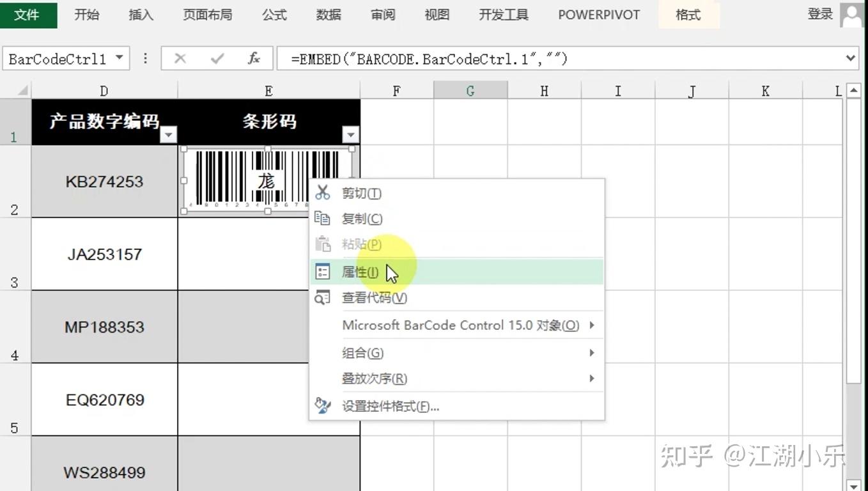Image resolution: width=868 pixels, height=491 pixels.
Task: Expand the formula bar with the chevron arrow
Action: point(851,58)
